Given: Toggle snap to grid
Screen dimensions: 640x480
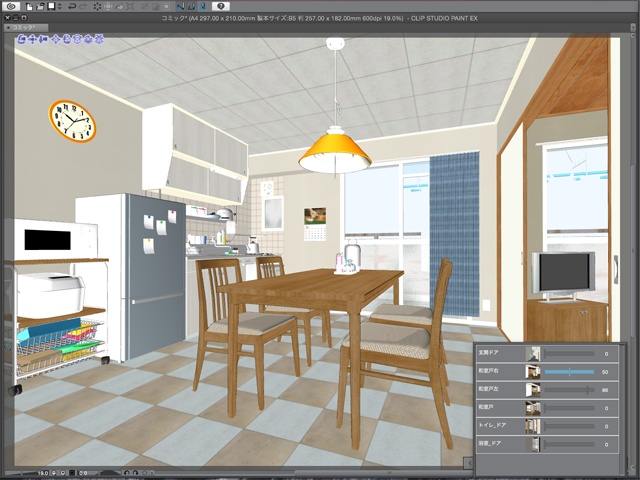Looking at the screenshot, I should click(203, 6).
